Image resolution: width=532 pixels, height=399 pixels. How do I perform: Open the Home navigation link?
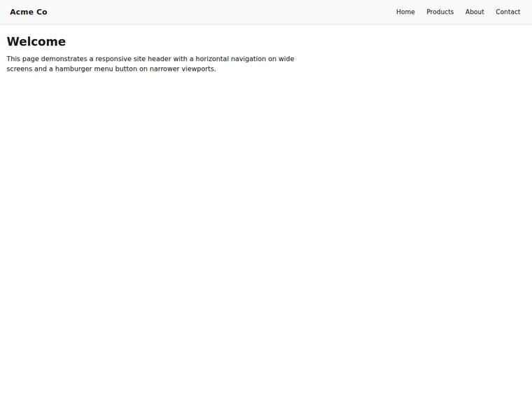tap(405, 12)
